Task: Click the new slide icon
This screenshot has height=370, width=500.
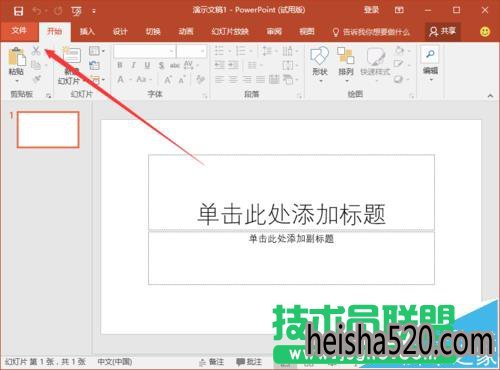Action: (72, 55)
